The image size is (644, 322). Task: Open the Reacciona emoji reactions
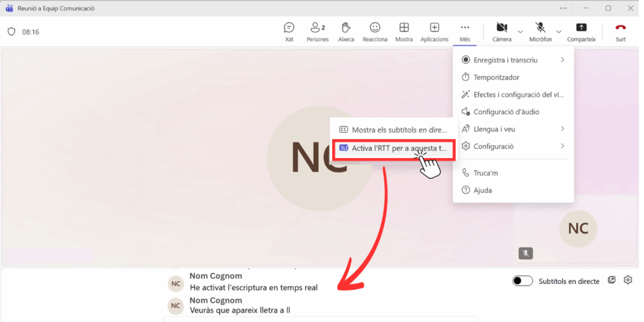pos(375,31)
